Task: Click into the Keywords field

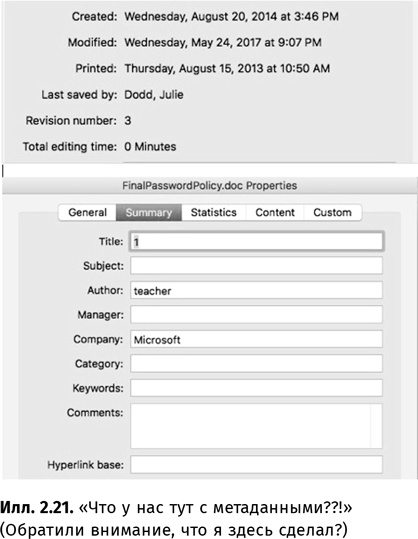Action: coord(256,388)
